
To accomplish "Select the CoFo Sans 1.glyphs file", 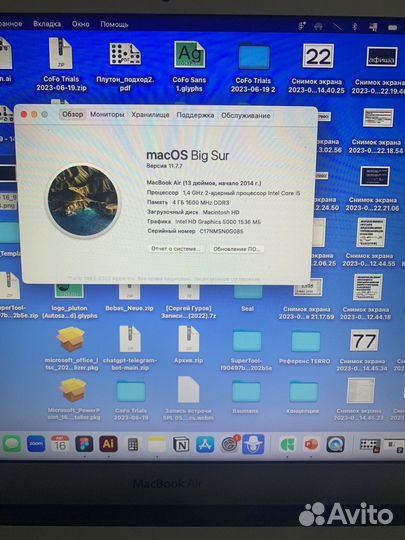I will coord(189,55).
